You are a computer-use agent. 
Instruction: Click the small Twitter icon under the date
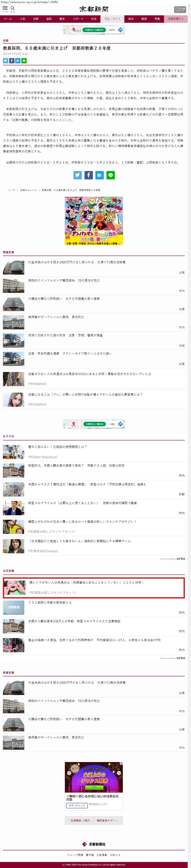click(5, 61)
